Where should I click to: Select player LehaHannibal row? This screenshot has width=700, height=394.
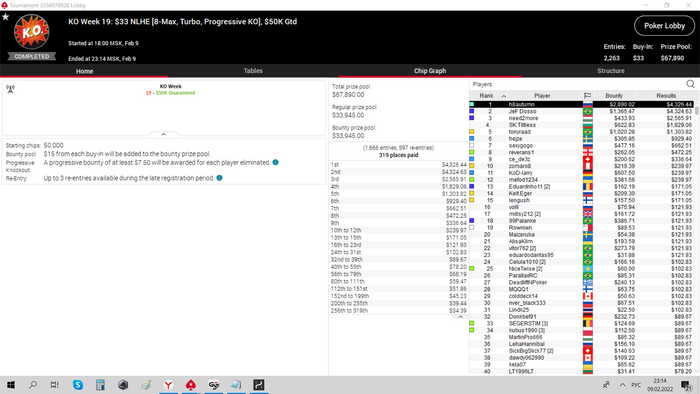(x=582, y=344)
